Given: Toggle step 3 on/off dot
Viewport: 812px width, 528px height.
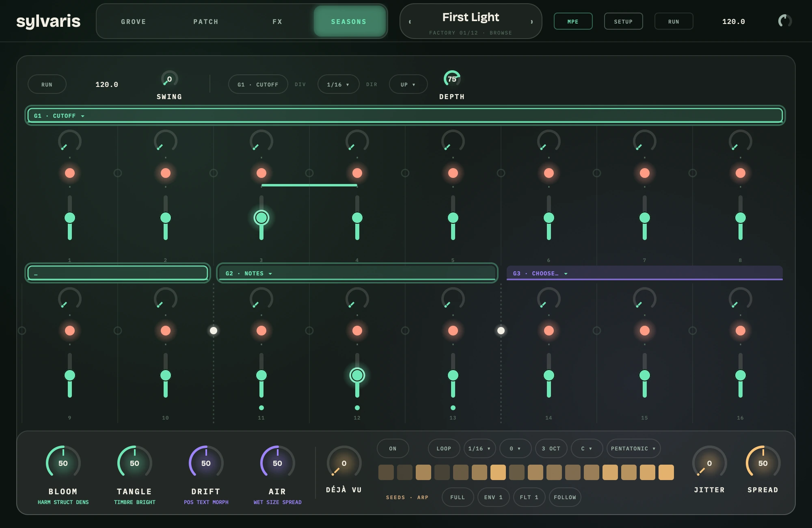Looking at the screenshot, I should 261,173.
